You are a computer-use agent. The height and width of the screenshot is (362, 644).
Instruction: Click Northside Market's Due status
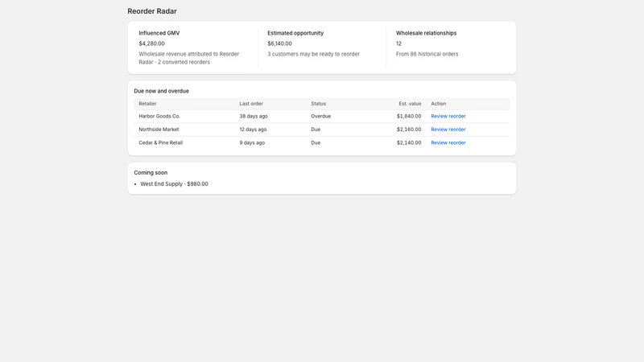316,130
